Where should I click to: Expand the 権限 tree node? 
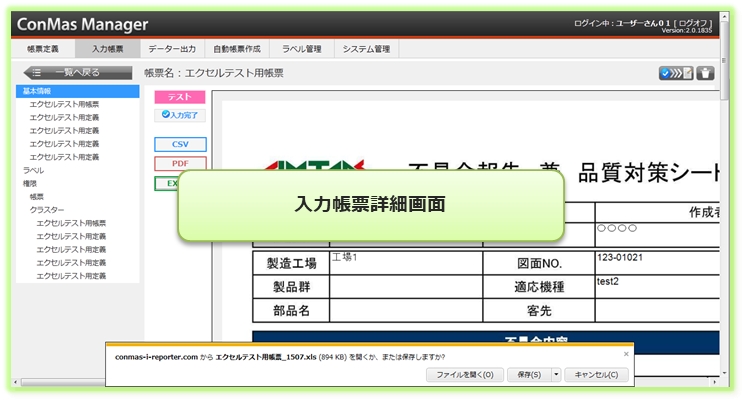[30, 184]
